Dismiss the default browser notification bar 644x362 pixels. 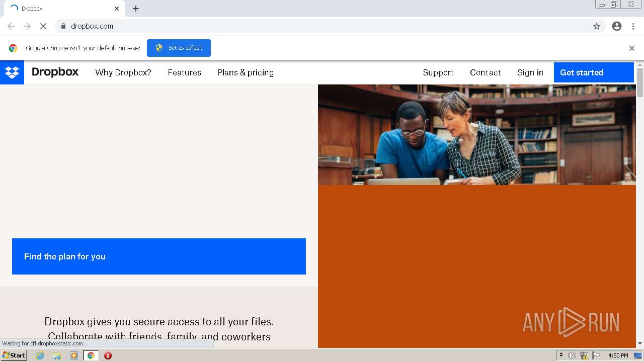point(632,48)
